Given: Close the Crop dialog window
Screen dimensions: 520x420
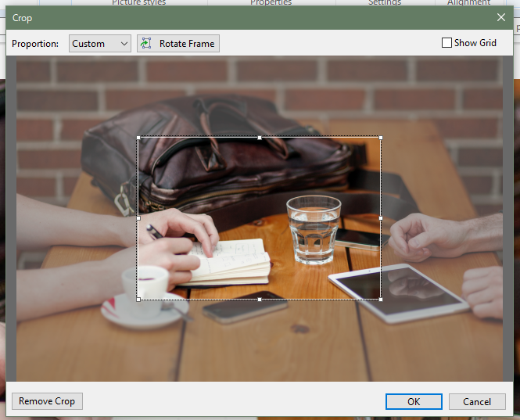Looking at the screenshot, I should 501,17.
